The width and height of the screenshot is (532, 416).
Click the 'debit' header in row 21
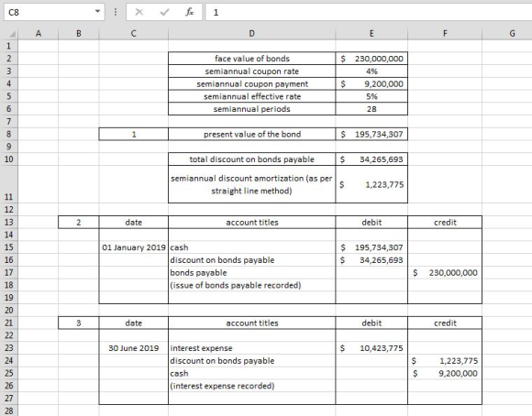pos(371,323)
